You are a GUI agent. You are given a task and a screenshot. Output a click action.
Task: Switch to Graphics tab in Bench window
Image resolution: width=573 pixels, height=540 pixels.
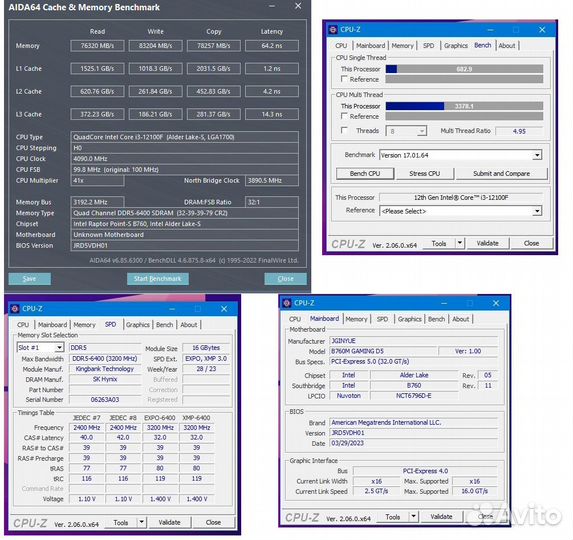(456, 46)
